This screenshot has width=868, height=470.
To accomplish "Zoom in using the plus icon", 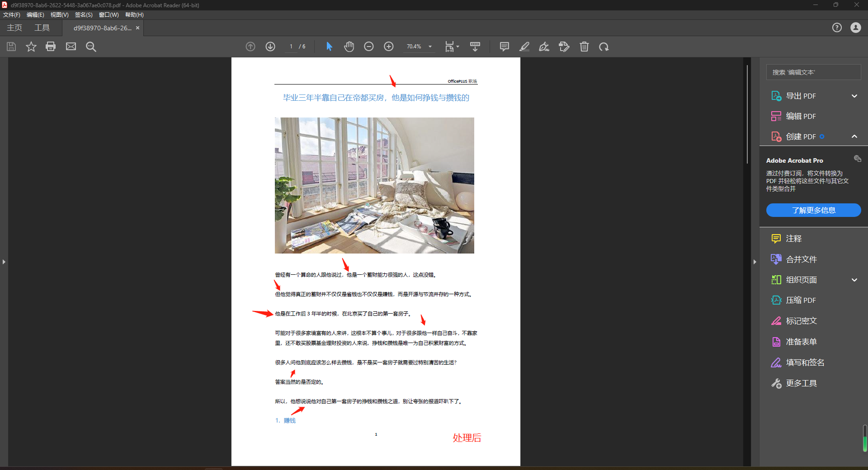I will pyautogui.click(x=388, y=47).
